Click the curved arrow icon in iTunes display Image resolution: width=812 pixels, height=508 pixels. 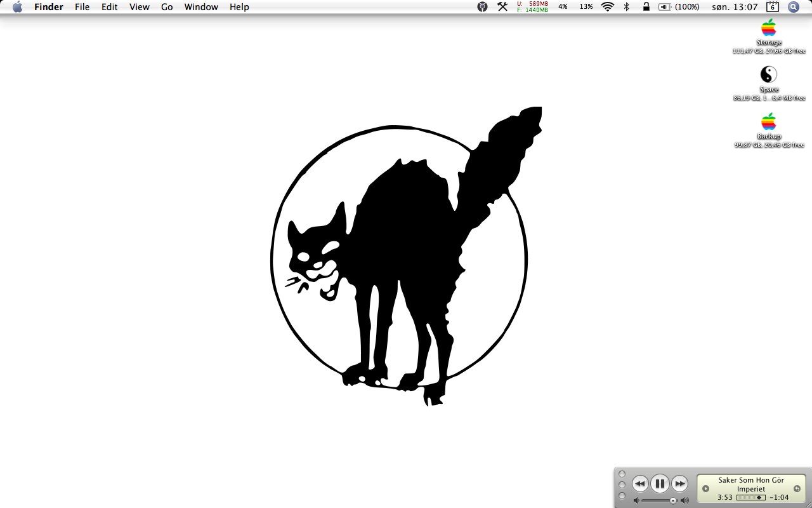pos(797,488)
